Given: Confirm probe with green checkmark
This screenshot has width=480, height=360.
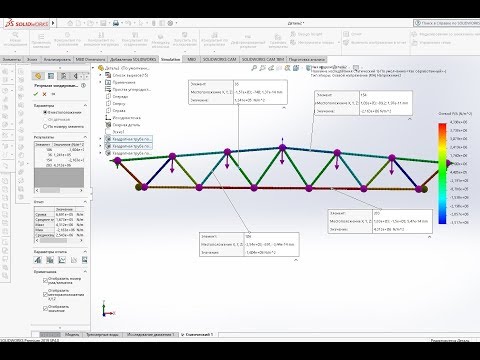Looking at the screenshot, I should click(36, 94).
